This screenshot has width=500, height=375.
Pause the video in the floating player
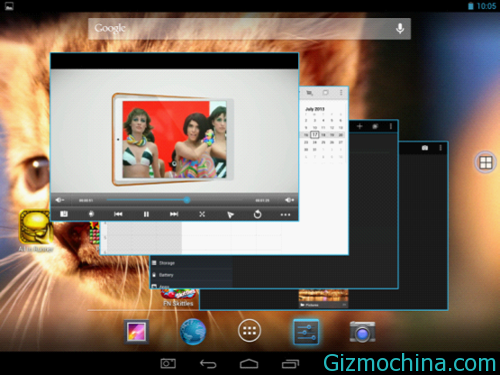coord(146,214)
